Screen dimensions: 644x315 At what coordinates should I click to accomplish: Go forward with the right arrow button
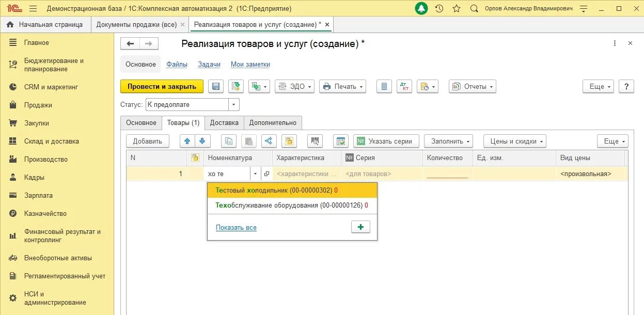[x=149, y=44]
